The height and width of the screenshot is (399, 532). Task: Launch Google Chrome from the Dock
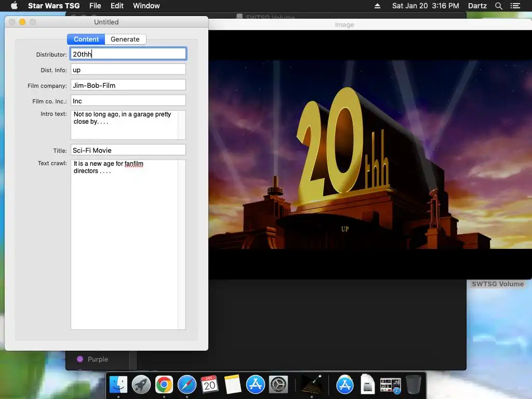[x=164, y=385]
